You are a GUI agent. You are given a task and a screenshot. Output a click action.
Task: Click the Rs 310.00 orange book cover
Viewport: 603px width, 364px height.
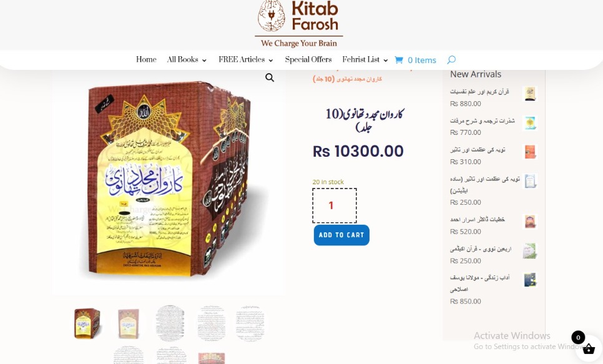point(531,152)
